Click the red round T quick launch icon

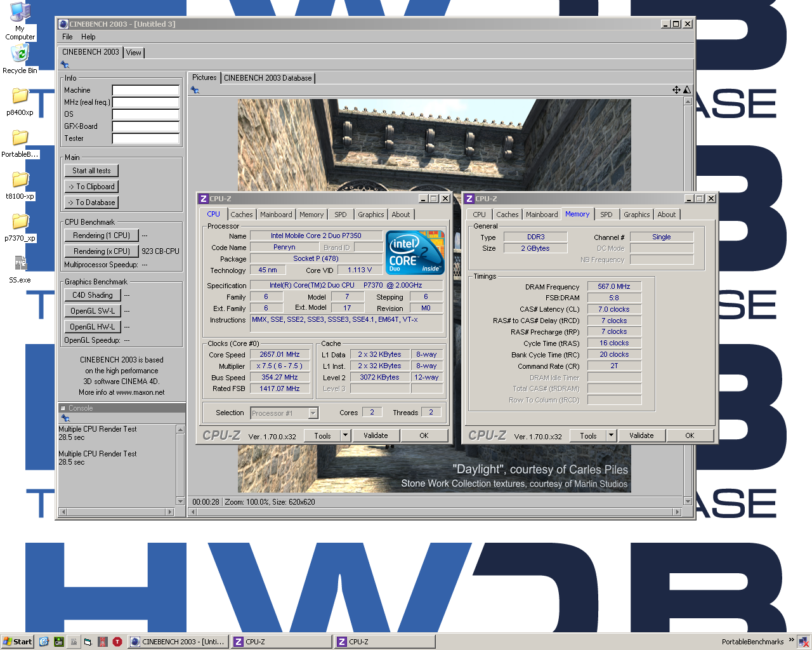[x=117, y=642]
